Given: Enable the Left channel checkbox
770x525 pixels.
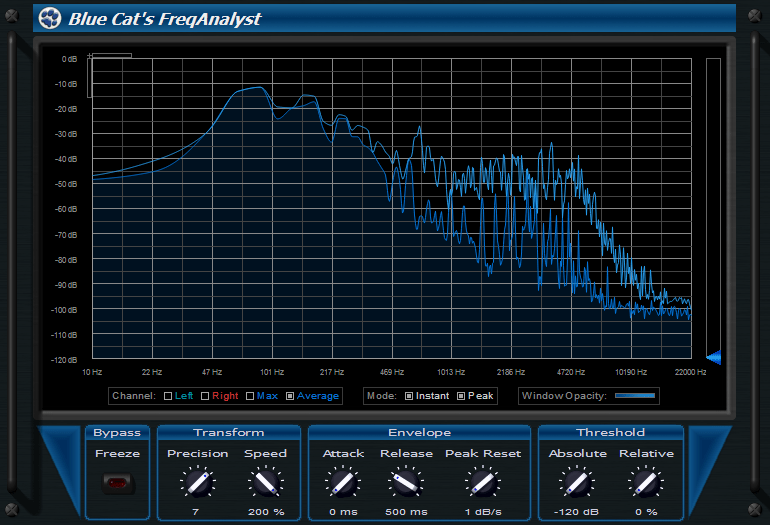Looking at the screenshot, I should [168, 396].
